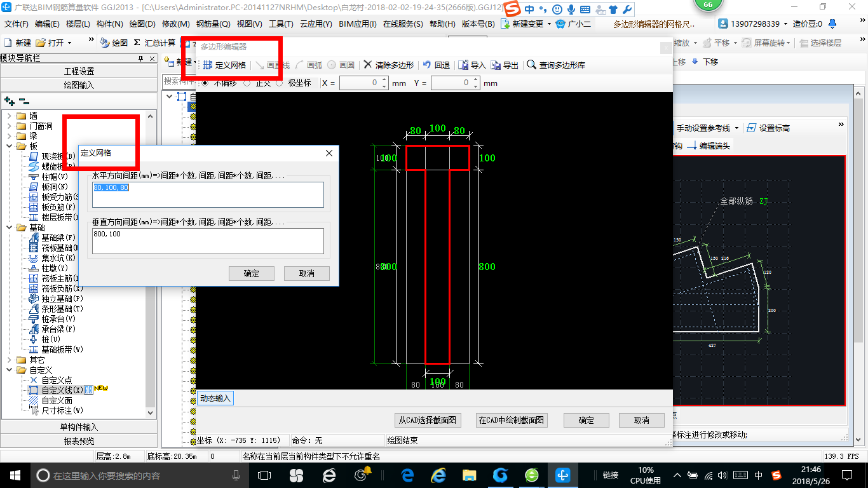Select 条形基础(T) strip footing item
The image size is (868, 488).
[x=57, y=309]
